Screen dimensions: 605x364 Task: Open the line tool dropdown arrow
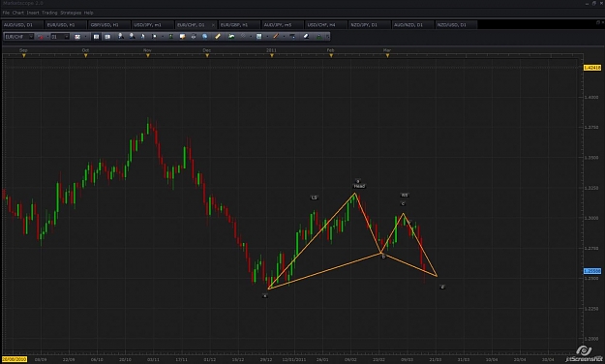(x=284, y=37)
